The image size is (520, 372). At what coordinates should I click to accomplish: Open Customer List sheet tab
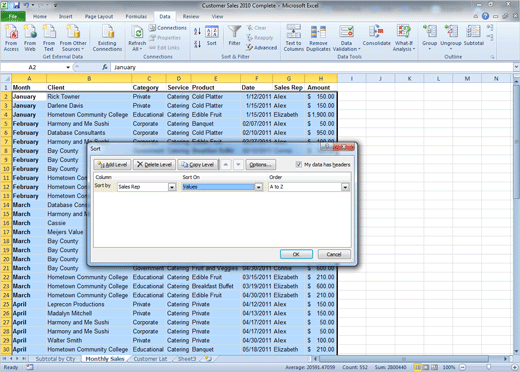[x=150, y=359]
